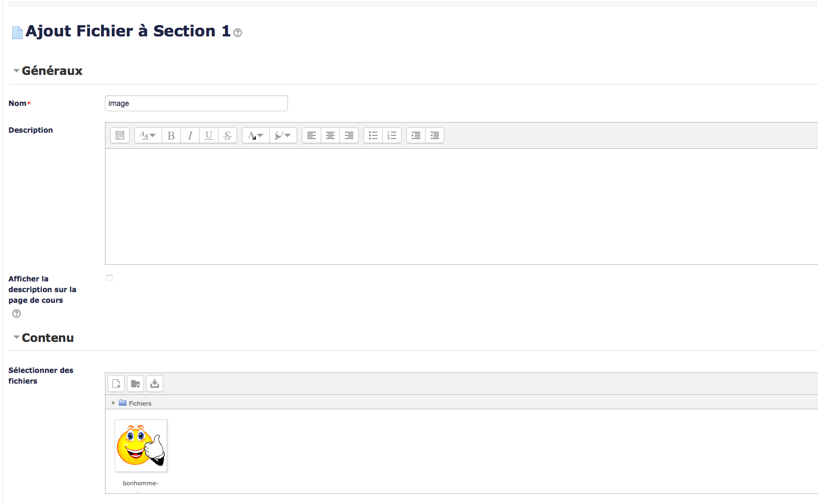The image size is (818, 504).
Task: Toggle the editor toolbar expand icon
Action: tap(120, 135)
